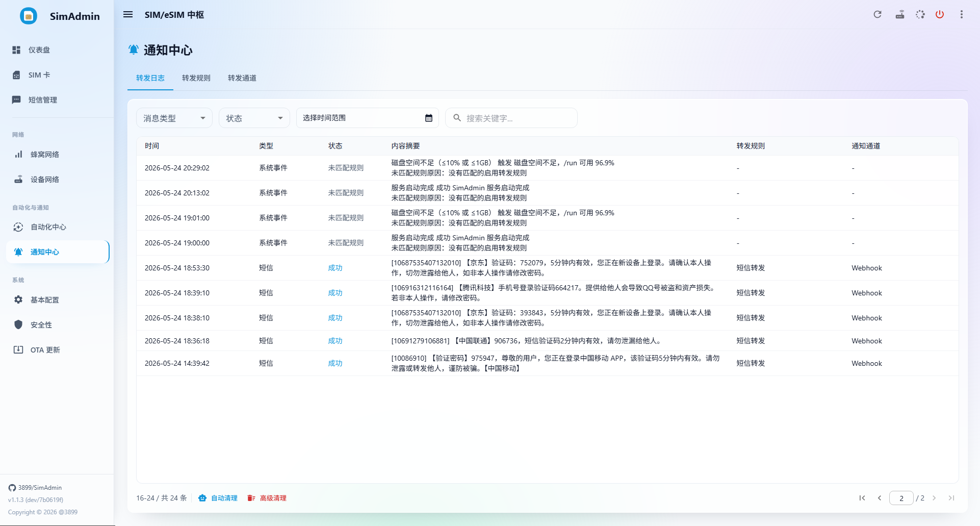980x526 pixels.
Task: Click the 蜂窝网络 signal bars icon
Action: [x=18, y=155]
